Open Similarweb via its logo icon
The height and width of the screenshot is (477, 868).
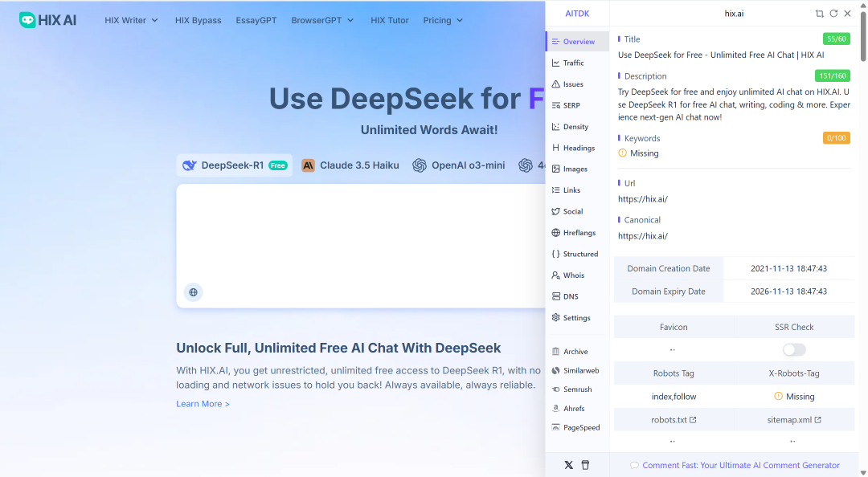(x=556, y=371)
